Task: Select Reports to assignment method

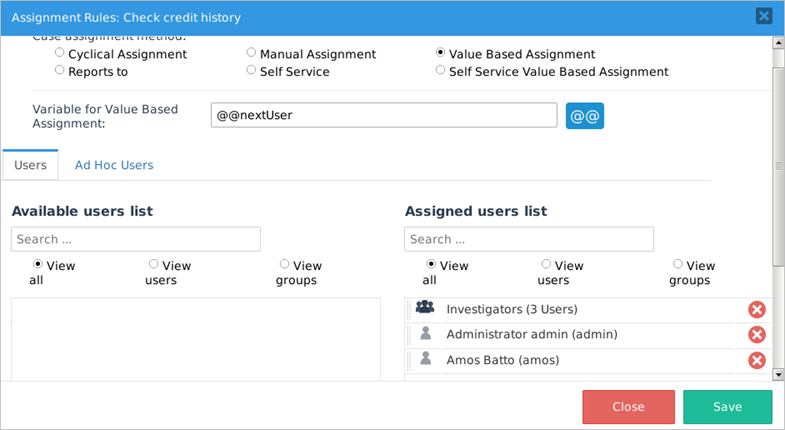Action: click(x=61, y=71)
